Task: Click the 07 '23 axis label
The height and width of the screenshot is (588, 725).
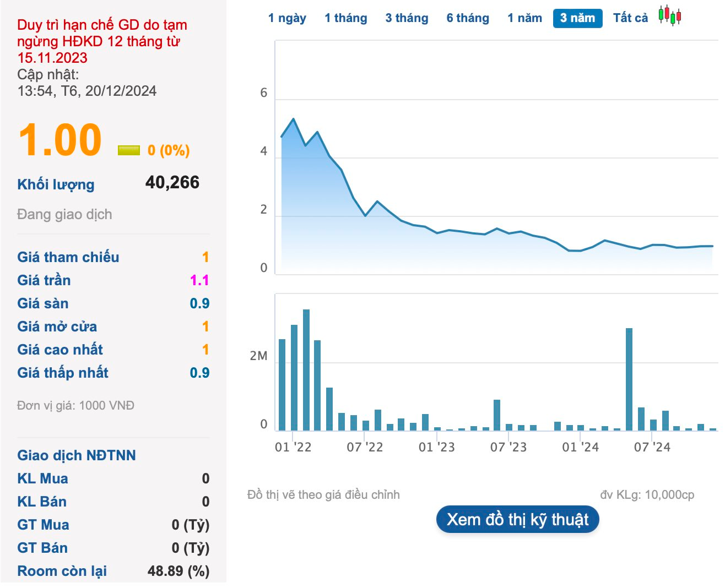Action: (x=508, y=447)
